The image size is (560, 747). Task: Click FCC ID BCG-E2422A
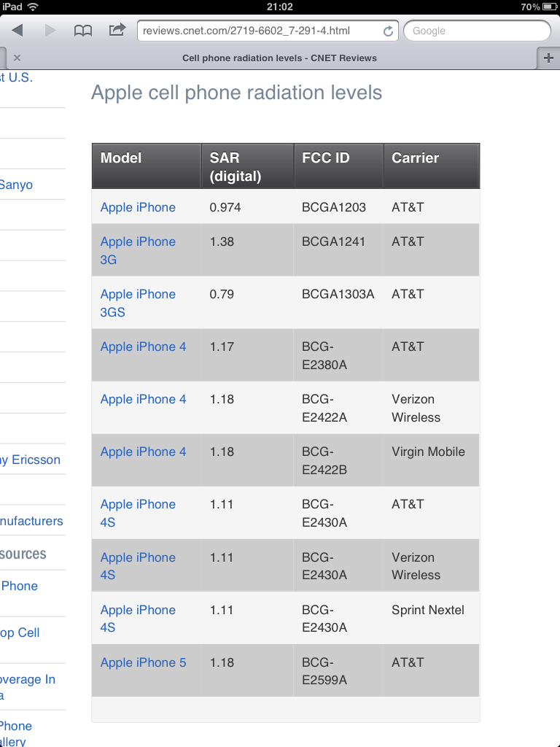pyautogui.click(x=324, y=409)
